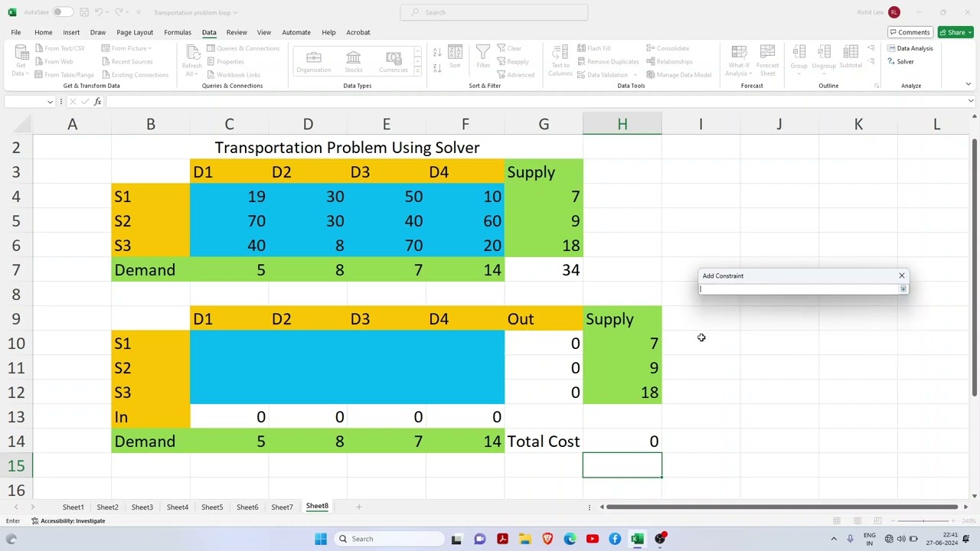Open File Explorer from taskbar
The width and height of the screenshot is (980, 551).
(525, 539)
